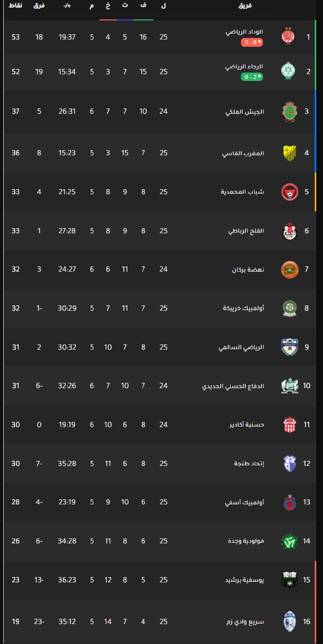Viewport: 323px width, 644px height.
Task: Click the خ losses column header
Action: (108, 5)
